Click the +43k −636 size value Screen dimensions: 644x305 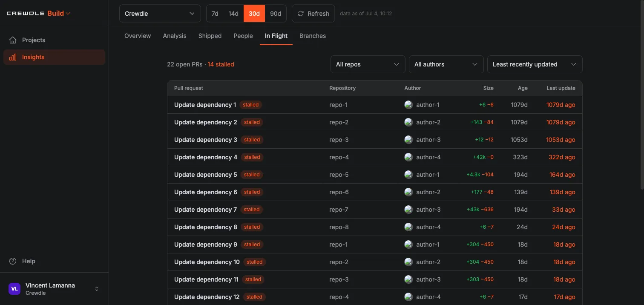click(480, 210)
